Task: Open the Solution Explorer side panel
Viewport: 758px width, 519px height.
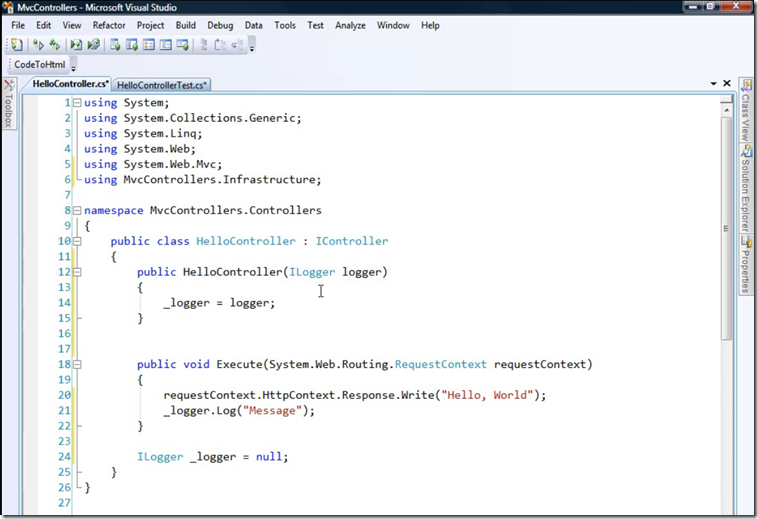Action: pos(745,189)
